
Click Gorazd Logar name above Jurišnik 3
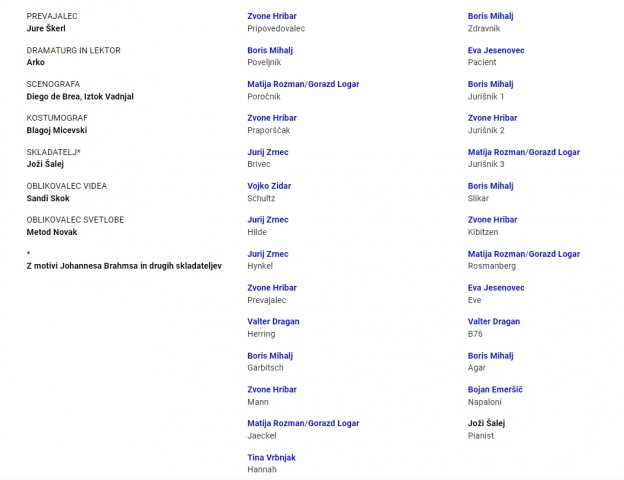pyautogui.click(x=554, y=152)
